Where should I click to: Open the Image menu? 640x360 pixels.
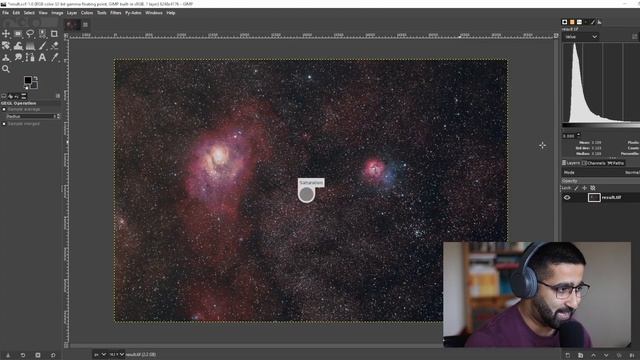tap(57, 13)
